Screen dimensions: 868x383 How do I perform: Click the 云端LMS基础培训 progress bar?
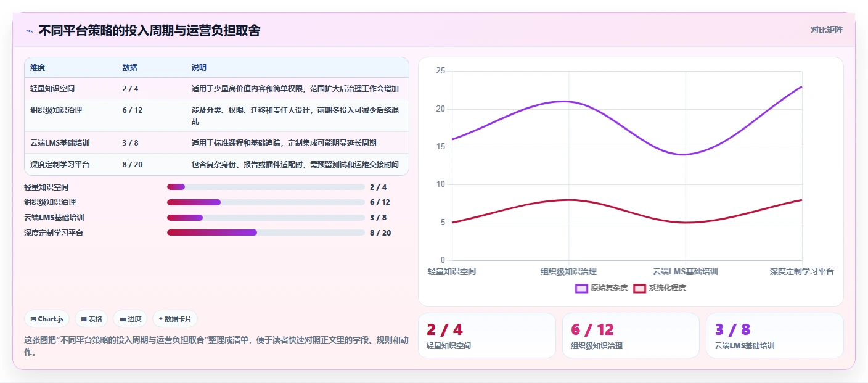click(x=266, y=218)
